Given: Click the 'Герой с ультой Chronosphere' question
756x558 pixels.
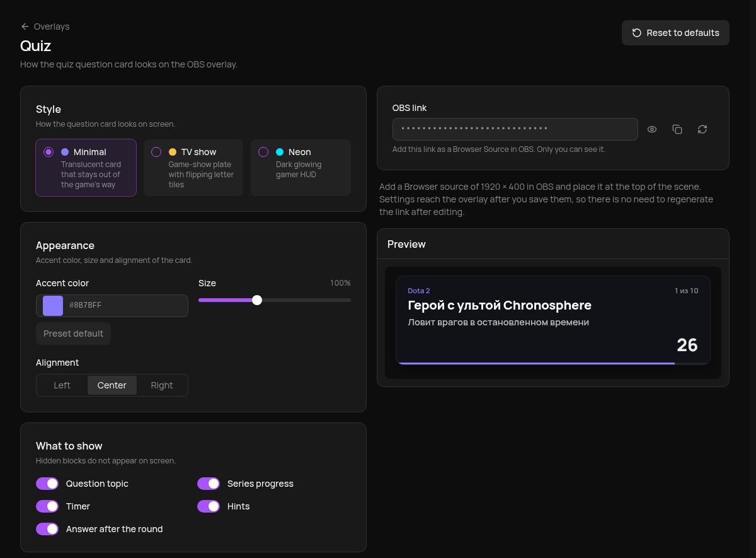Looking at the screenshot, I should click(500, 305).
